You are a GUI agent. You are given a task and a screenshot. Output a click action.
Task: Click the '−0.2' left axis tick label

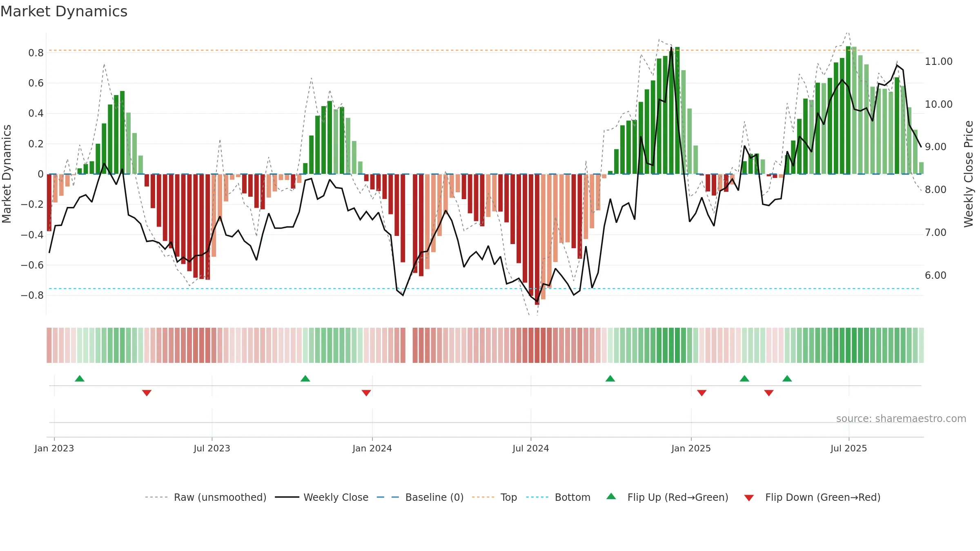tap(32, 204)
